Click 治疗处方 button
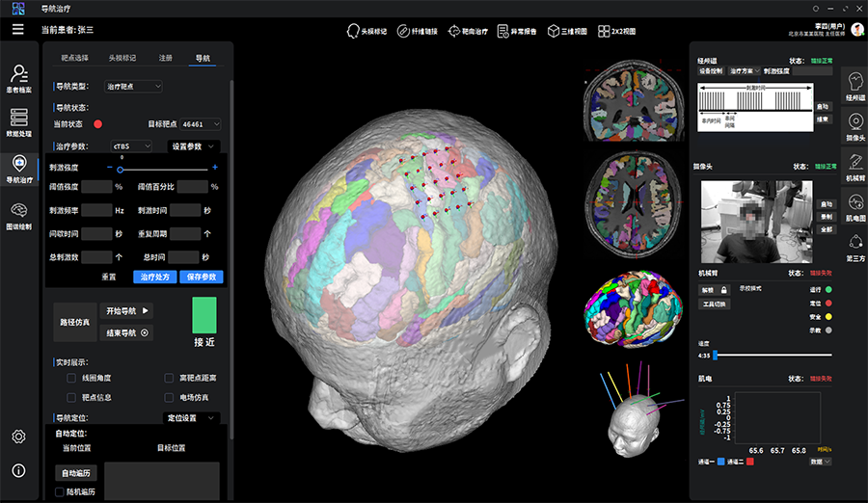 (155, 277)
